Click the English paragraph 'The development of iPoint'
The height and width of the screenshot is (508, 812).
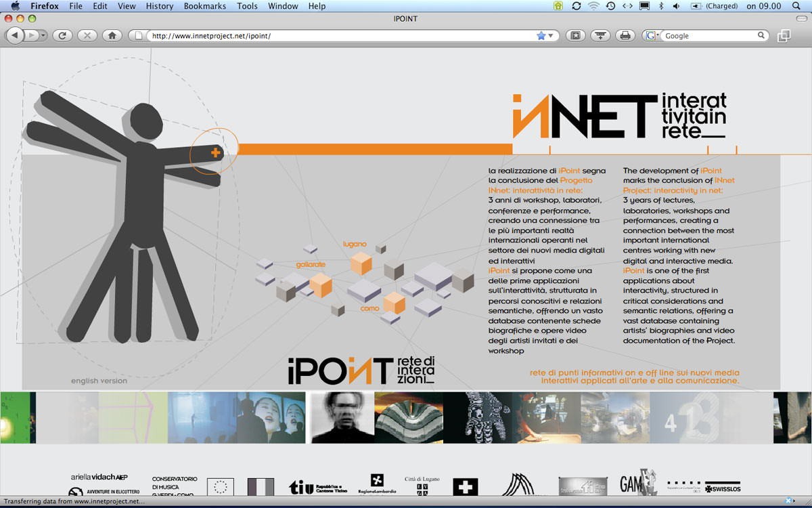click(x=679, y=255)
